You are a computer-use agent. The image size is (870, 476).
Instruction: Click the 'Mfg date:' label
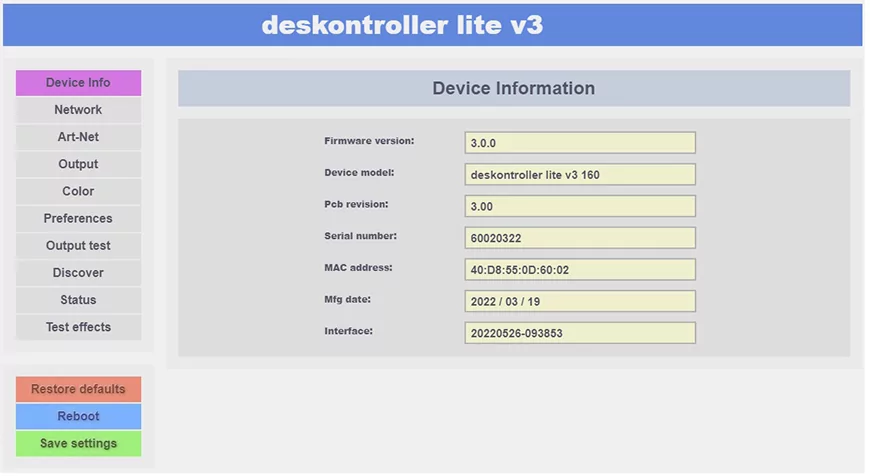pyautogui.click(x=347, y=299)
